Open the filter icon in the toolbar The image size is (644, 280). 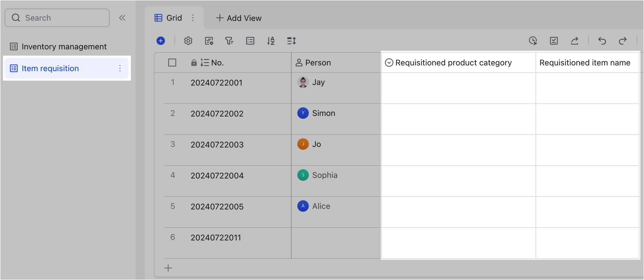pyautogui.click(x=229, y=41)
